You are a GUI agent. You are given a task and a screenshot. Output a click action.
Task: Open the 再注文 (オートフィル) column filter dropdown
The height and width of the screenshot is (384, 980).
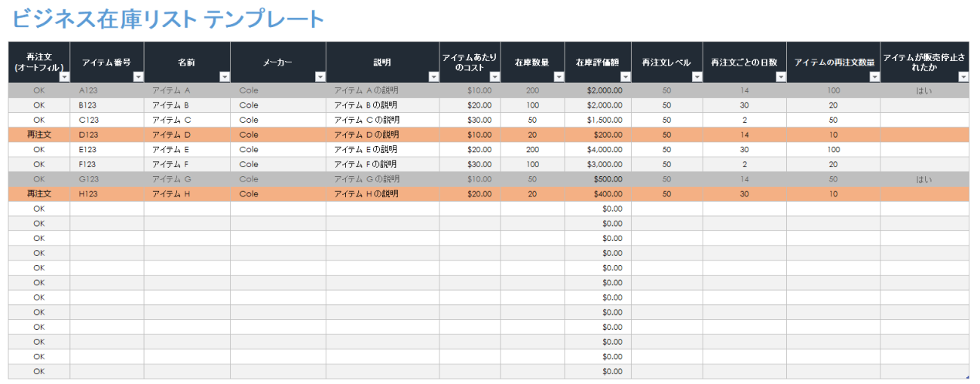click(x=64, y=77)
